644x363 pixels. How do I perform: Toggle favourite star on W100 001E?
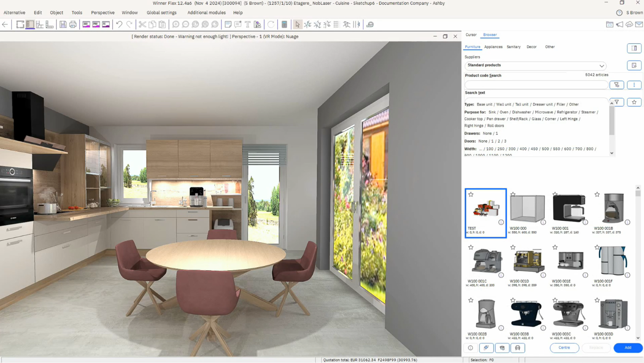coord(555,247)
